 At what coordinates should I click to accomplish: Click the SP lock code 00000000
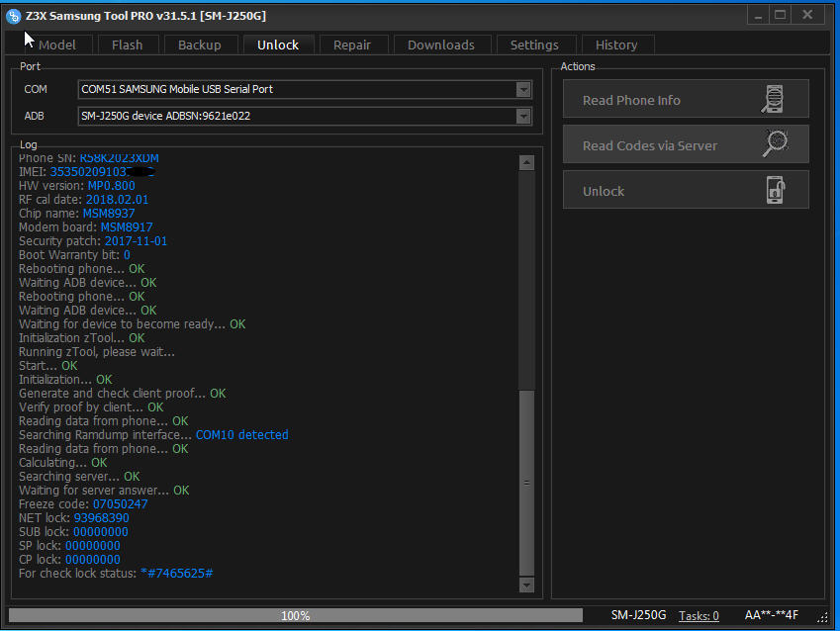pyautogui.click(x=93, y=546)
